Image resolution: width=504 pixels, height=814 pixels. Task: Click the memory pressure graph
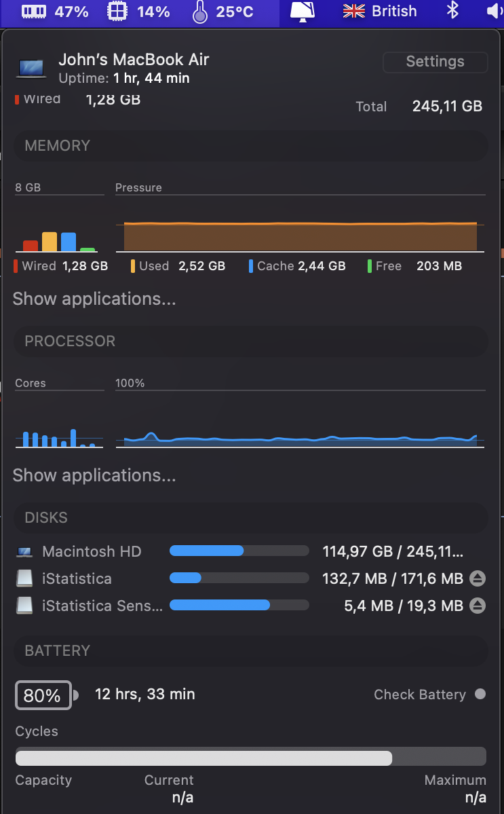point(301,236)
